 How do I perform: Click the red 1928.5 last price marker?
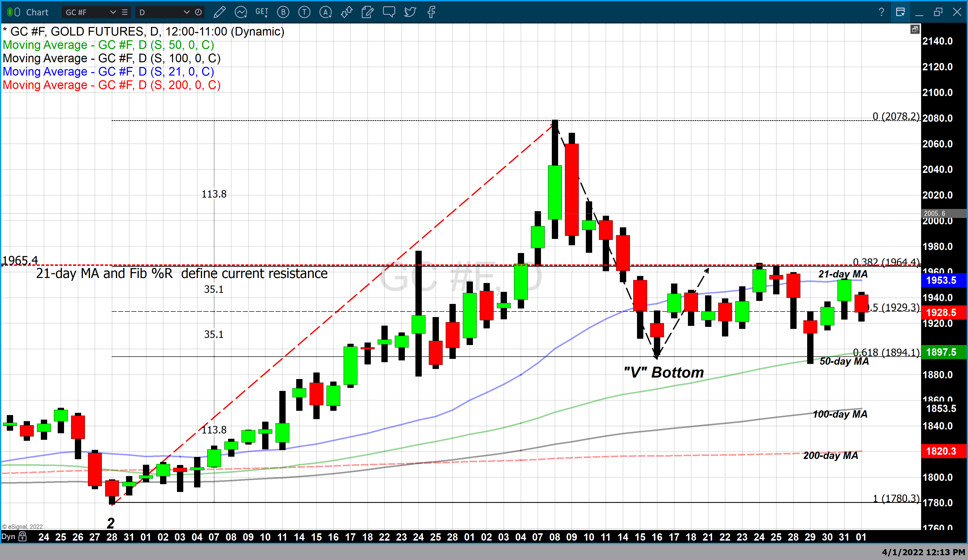pyautogui.click(x=943, y=312)
